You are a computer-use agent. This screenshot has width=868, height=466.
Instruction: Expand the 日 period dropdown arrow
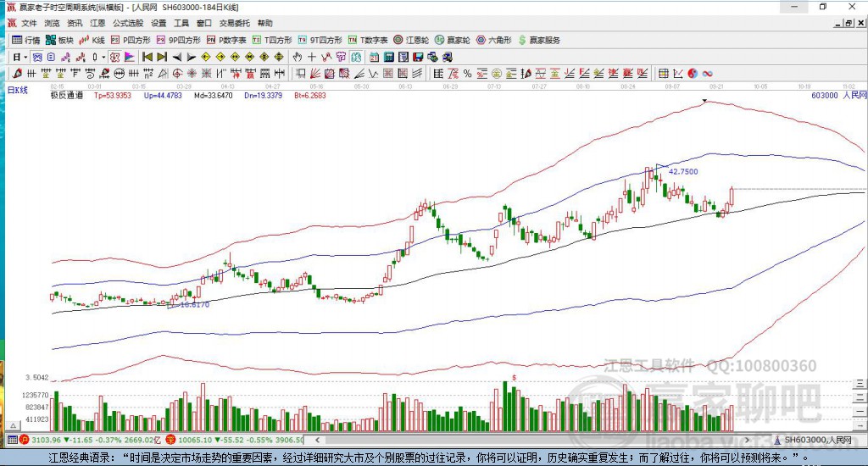[x=25, y=57]
